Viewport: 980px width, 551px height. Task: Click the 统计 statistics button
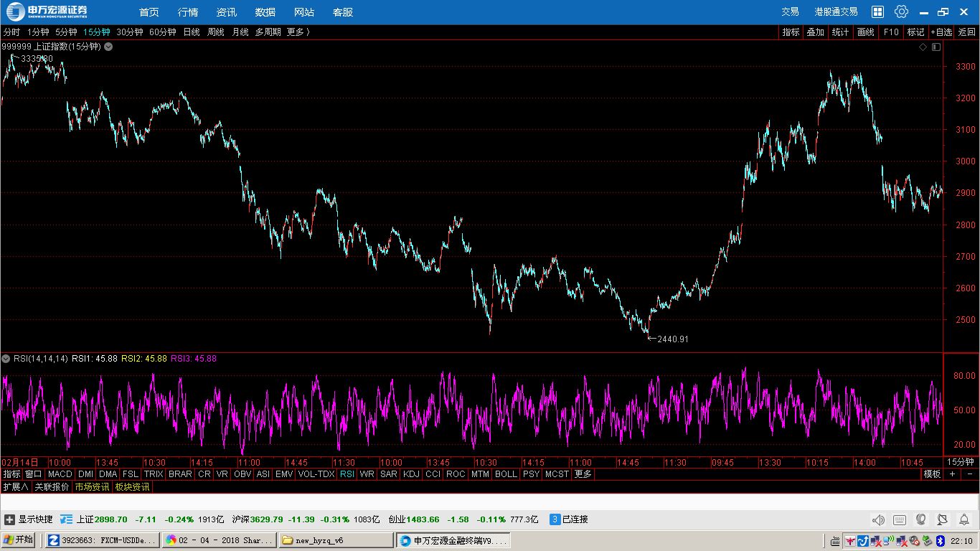pos(840,32)
